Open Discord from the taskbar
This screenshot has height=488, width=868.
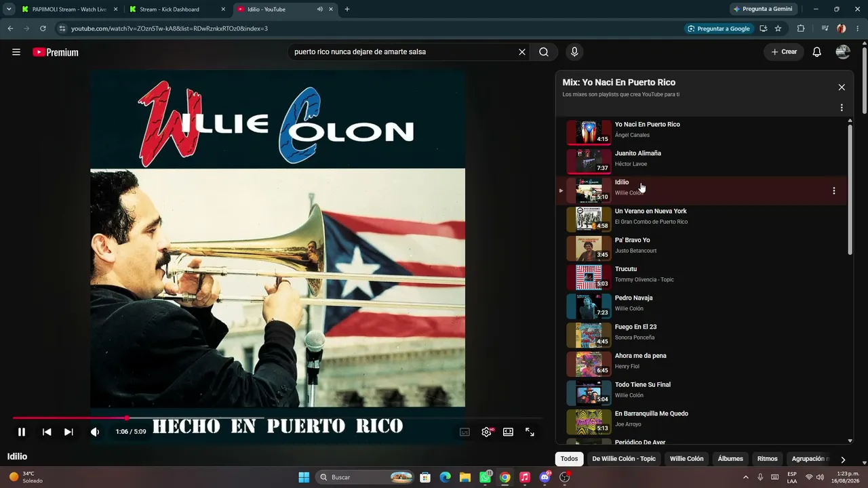(x=545, y=477)
